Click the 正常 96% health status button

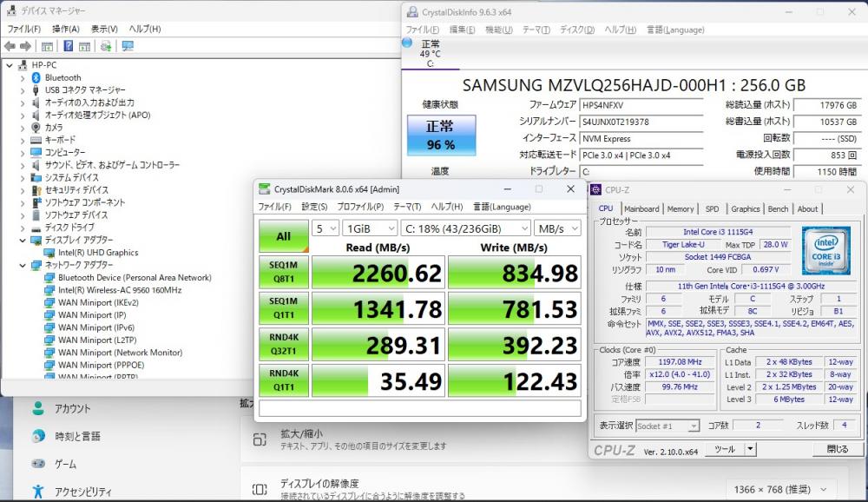pyautogui.click(x=441, y=135)
